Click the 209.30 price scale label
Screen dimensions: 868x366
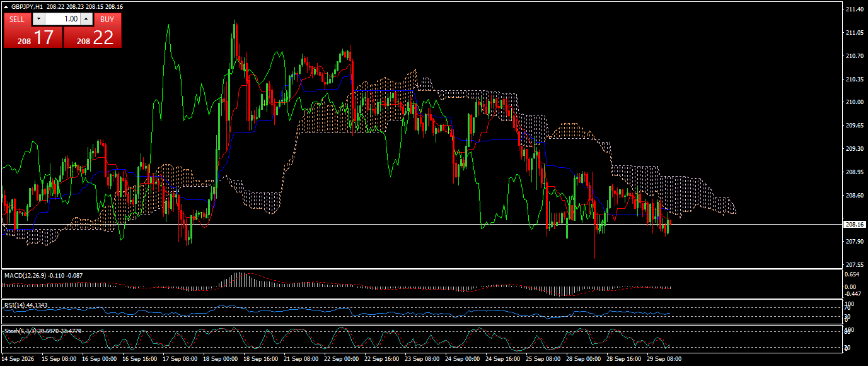click(855, 149)
